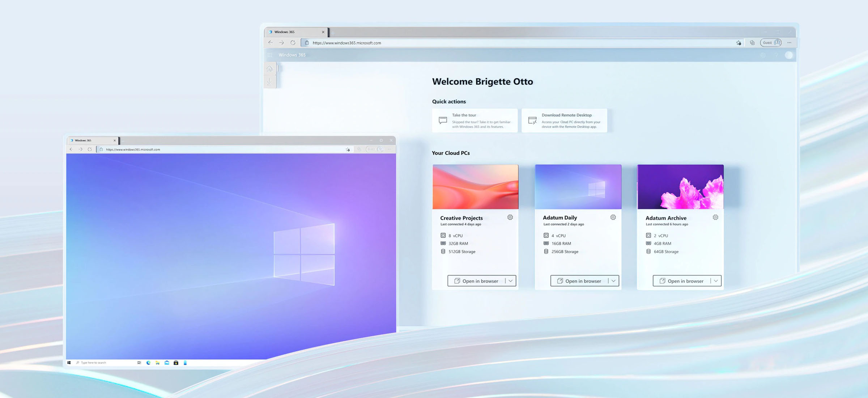Click the '8 vCPU' text in Creative Projects
Image resolution: width=868 pixels, height=398 pixels.
456,236
